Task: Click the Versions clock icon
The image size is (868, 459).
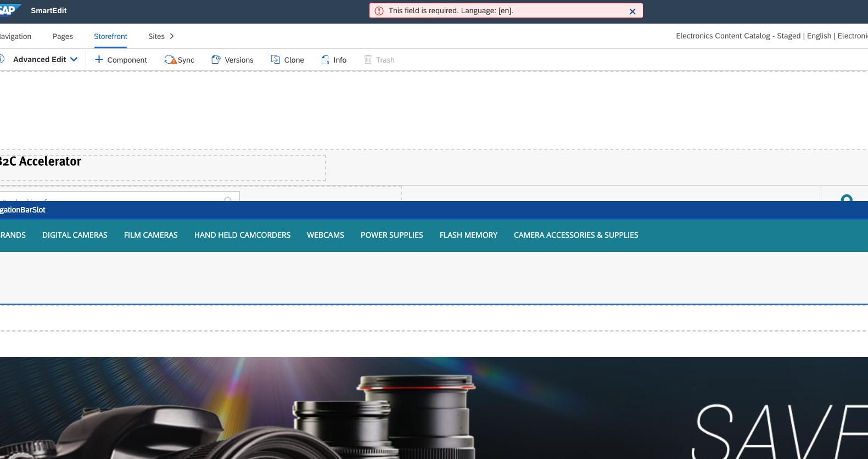Action: 216,59
